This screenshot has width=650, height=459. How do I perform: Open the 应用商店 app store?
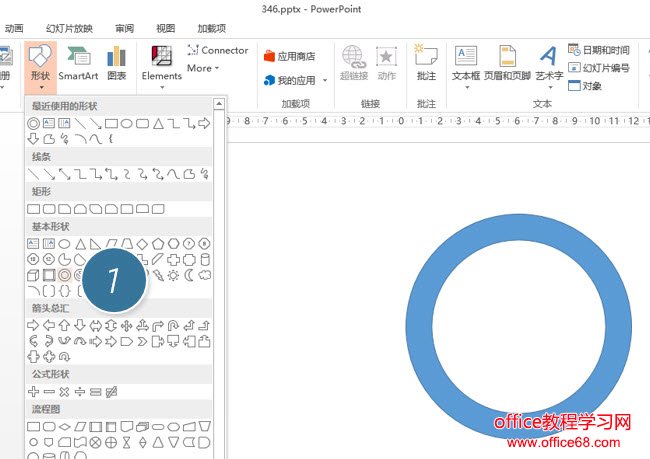point(289,56)
